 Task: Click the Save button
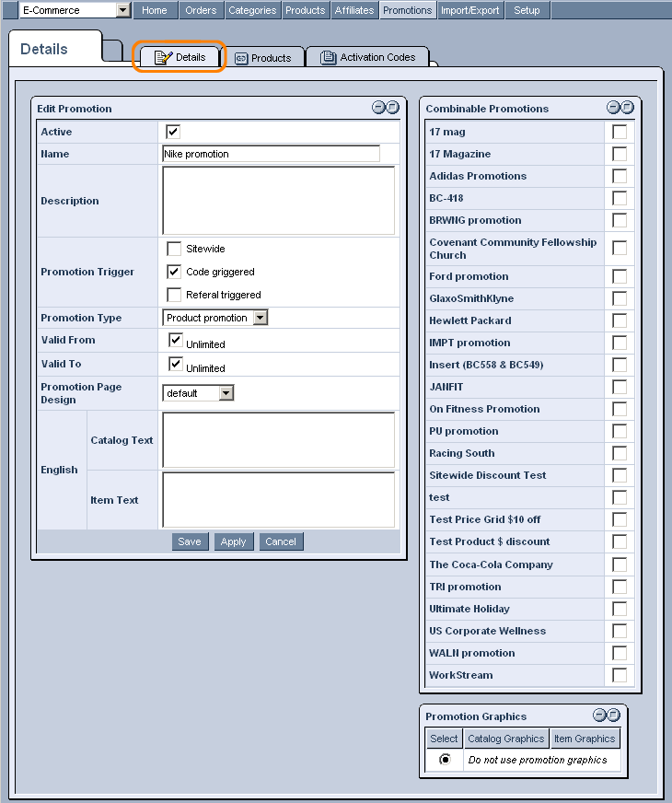tap(190, 541)
